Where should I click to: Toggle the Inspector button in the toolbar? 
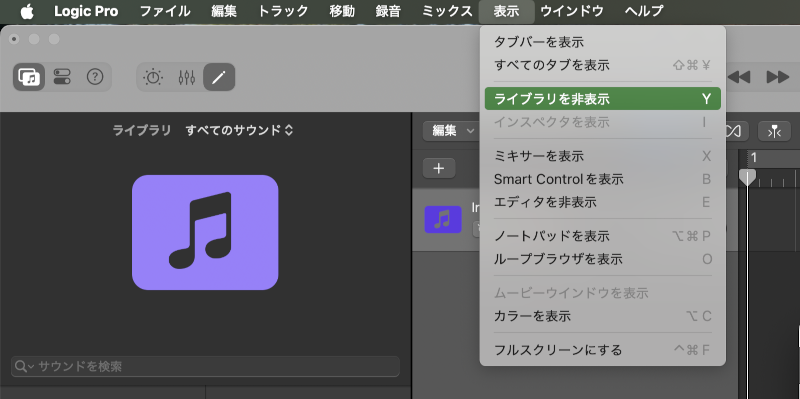point(62,78)
